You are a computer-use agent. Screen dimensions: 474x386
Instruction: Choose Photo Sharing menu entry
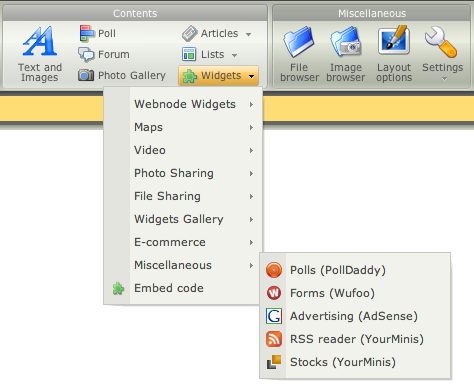click(x=183, y=173)
